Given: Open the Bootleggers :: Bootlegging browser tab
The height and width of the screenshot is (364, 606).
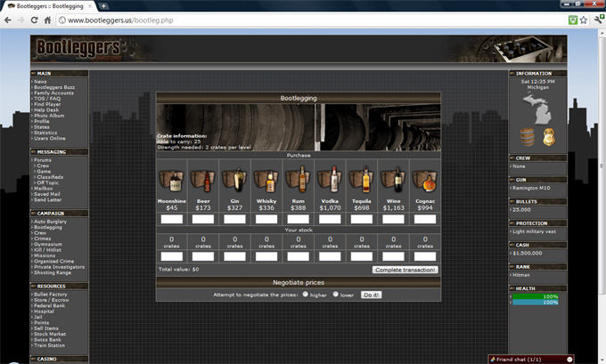Looking at the screenshot, I should [49, 5].
